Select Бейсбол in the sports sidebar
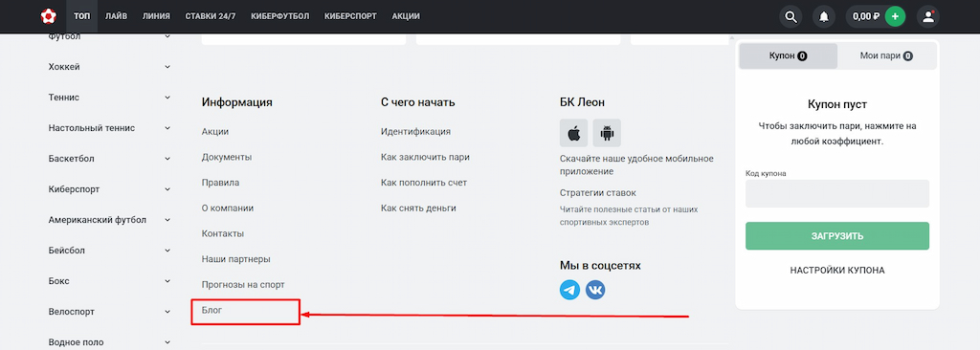 pyautogui.click(x=66, y=251)
